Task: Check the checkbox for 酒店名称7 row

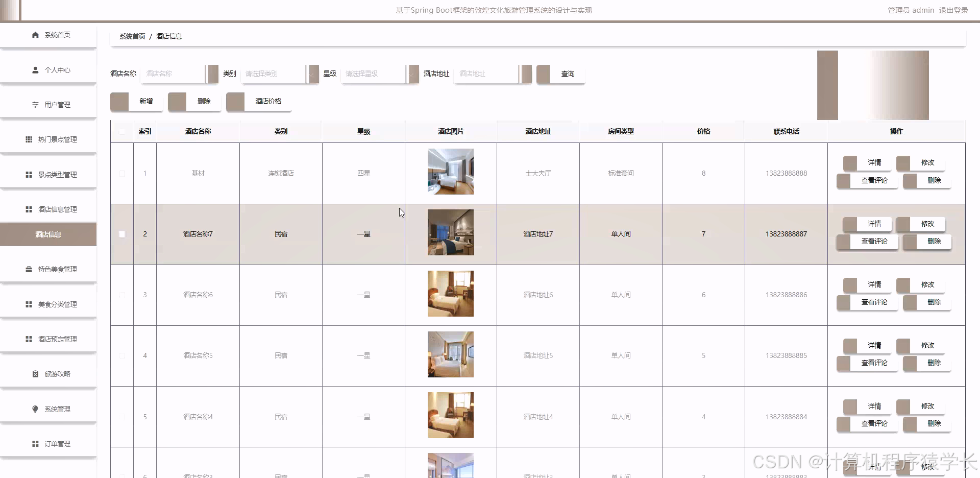Action: [122, 234]
